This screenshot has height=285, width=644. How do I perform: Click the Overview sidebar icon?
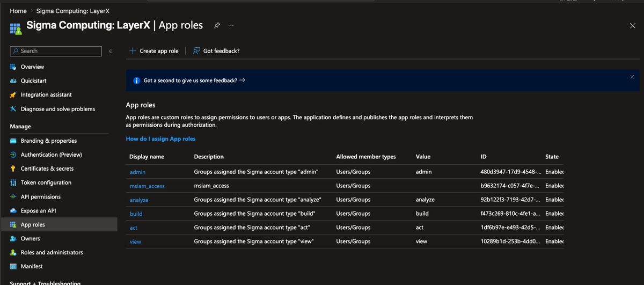click(13, 67)
